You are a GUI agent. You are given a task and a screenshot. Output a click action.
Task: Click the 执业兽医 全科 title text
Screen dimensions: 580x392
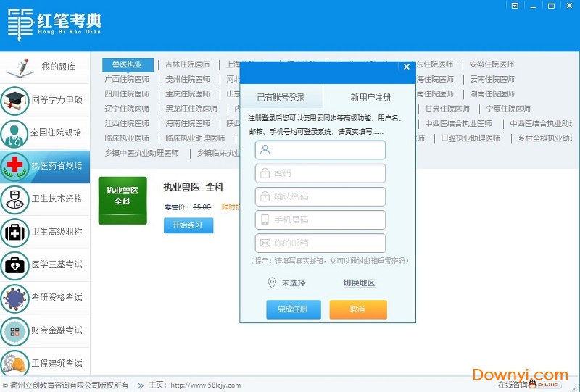click(194, 187)
